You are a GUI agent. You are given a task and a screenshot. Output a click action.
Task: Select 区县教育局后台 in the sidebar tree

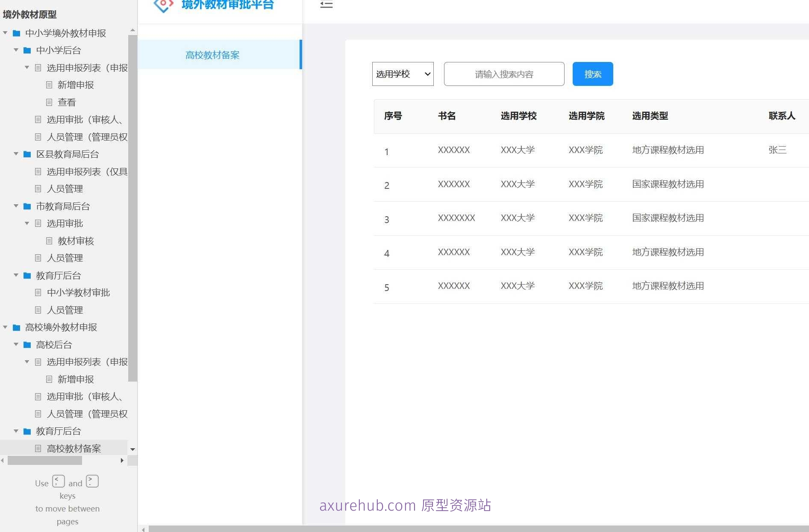[x=68, y=154]
